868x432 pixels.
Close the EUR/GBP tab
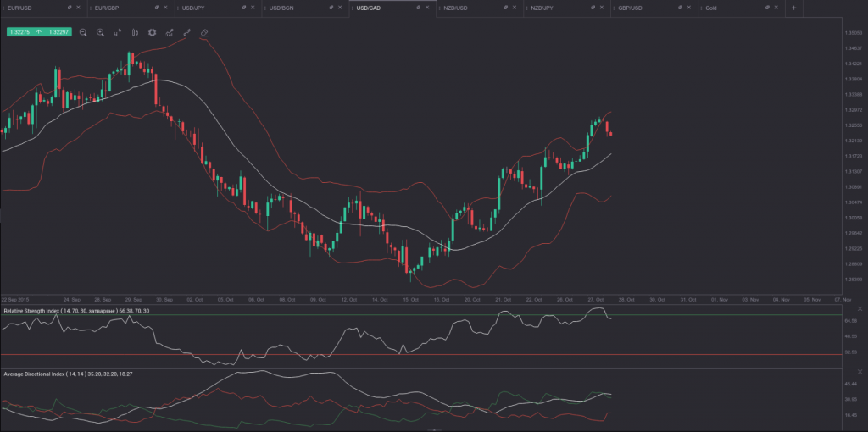tap(165, 8)
